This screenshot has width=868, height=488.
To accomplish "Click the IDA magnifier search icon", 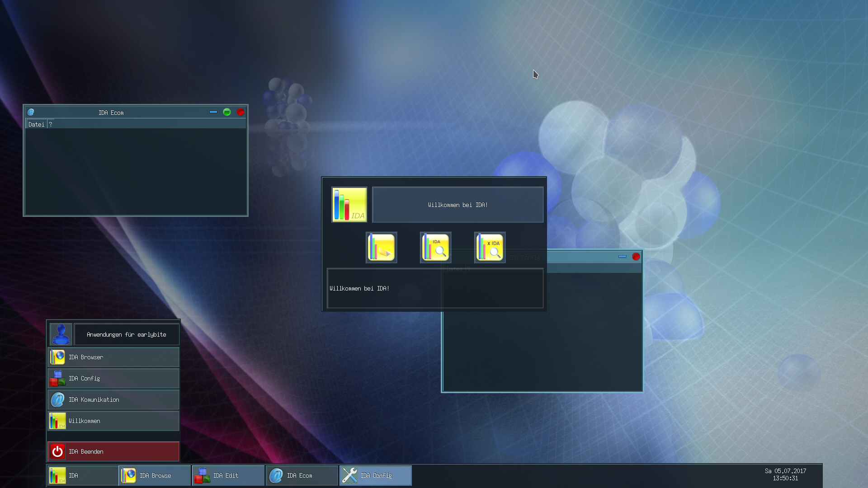I will 435,247.
